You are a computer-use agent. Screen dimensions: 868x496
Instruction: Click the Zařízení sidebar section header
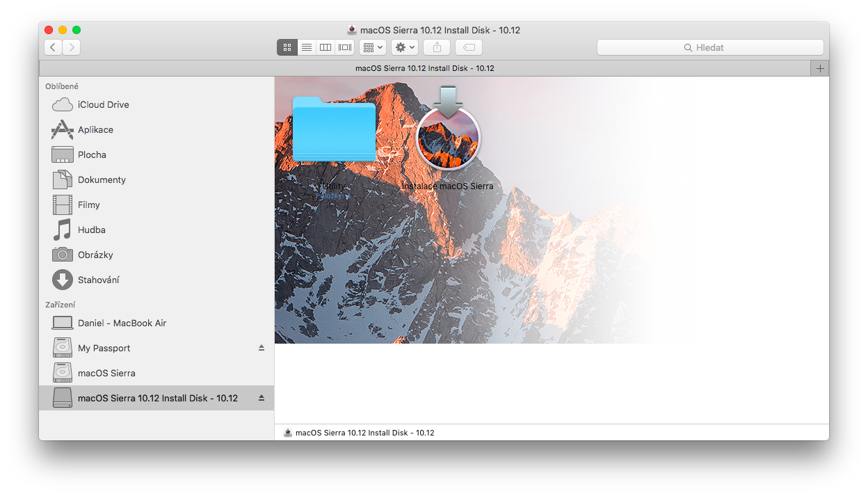click(x=61, y=305)
